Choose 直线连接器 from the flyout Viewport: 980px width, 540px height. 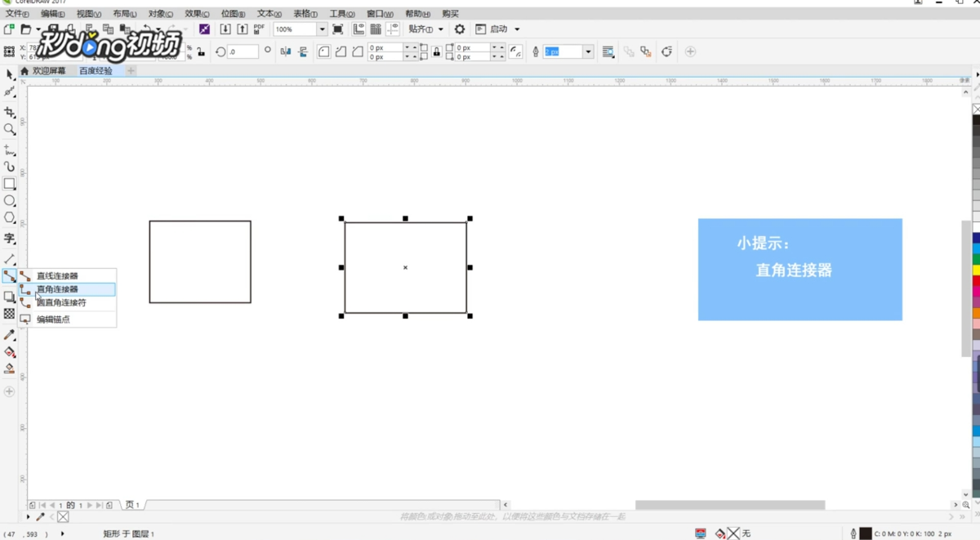[67, 276]
